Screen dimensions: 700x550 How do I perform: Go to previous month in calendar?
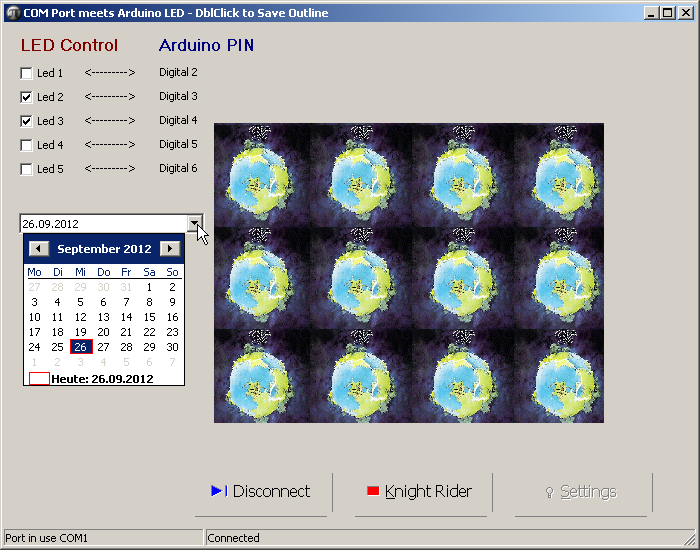pyautogui.click(x=39, y=249)
